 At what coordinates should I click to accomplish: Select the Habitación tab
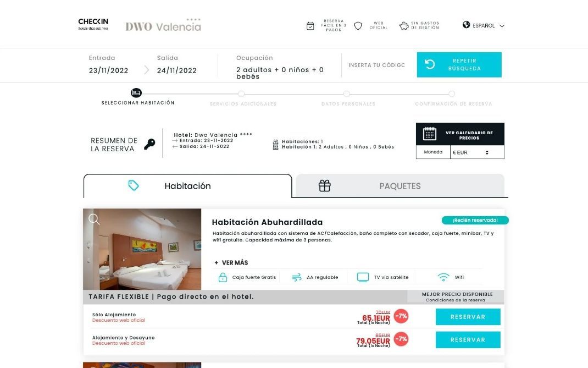[187, 186]
